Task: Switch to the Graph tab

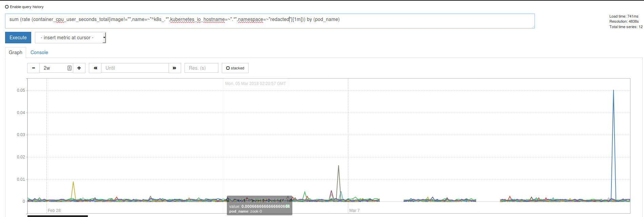Action: pos(16,52)
